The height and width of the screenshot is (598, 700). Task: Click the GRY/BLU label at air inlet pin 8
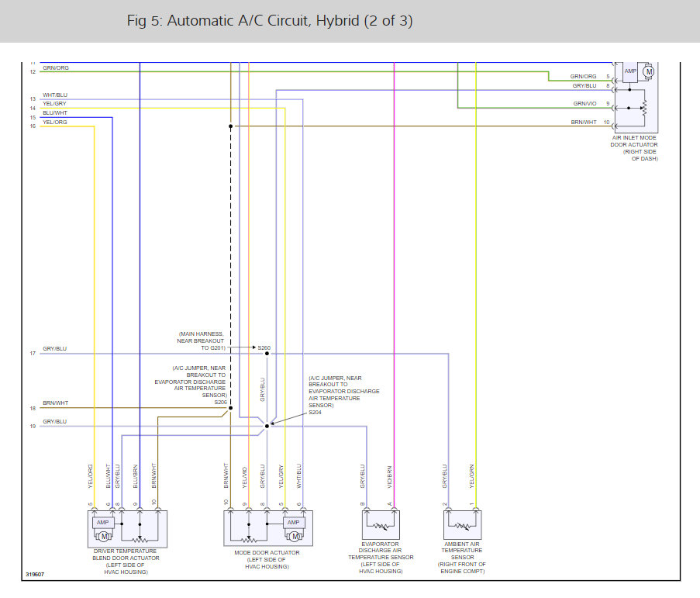coord(584,86)
